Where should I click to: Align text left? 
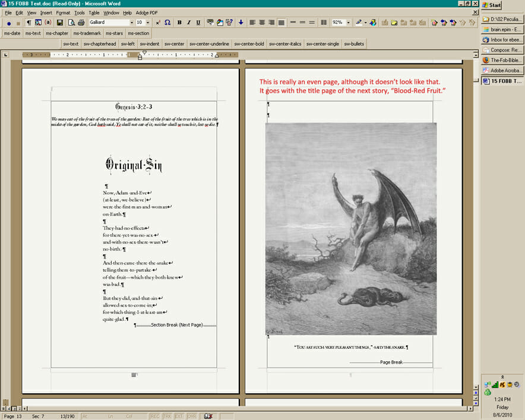252,23
